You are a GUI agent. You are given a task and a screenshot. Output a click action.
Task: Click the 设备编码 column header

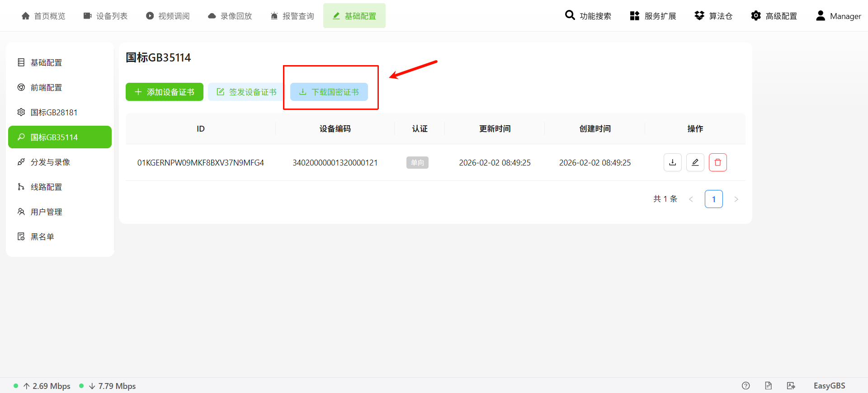click(x=335, y=129)
